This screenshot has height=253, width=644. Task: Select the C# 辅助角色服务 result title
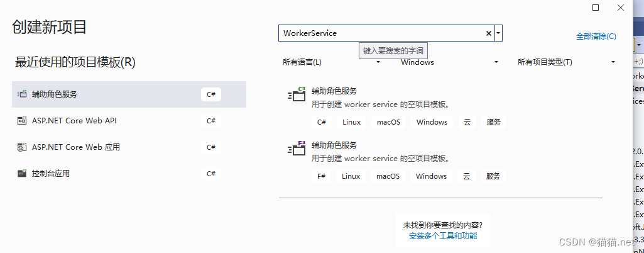click(x=334, y=91)
